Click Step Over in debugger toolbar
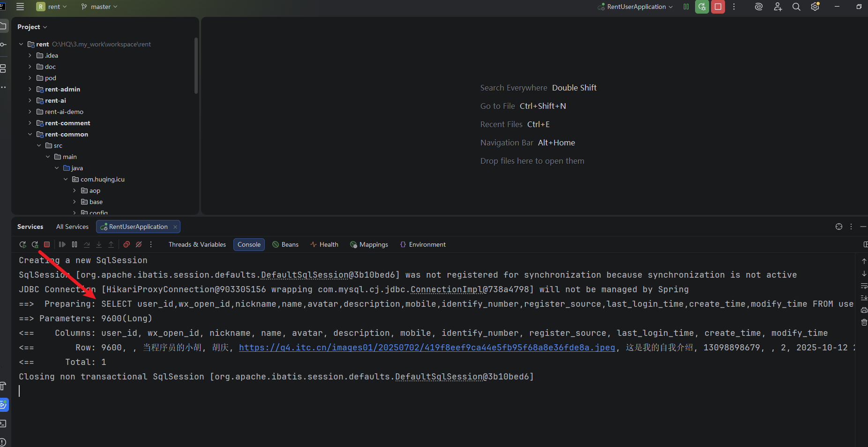 pyautogui.click(x=87, y=244)
